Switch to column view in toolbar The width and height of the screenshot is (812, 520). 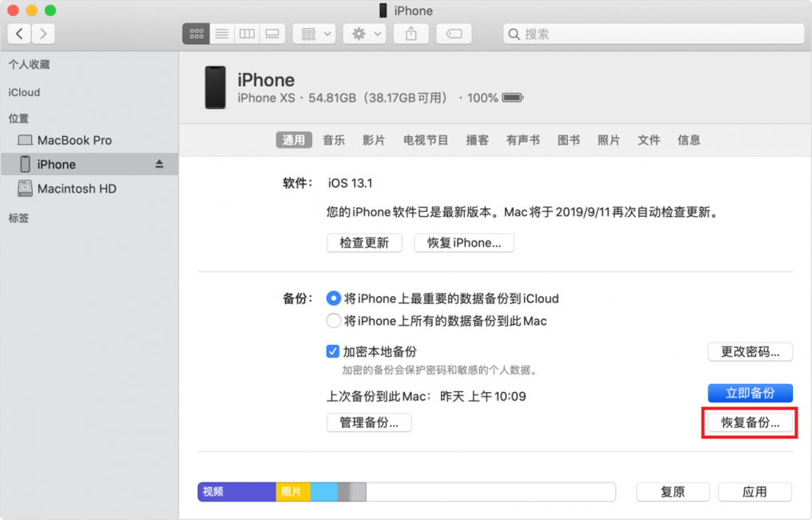(247, 34)
